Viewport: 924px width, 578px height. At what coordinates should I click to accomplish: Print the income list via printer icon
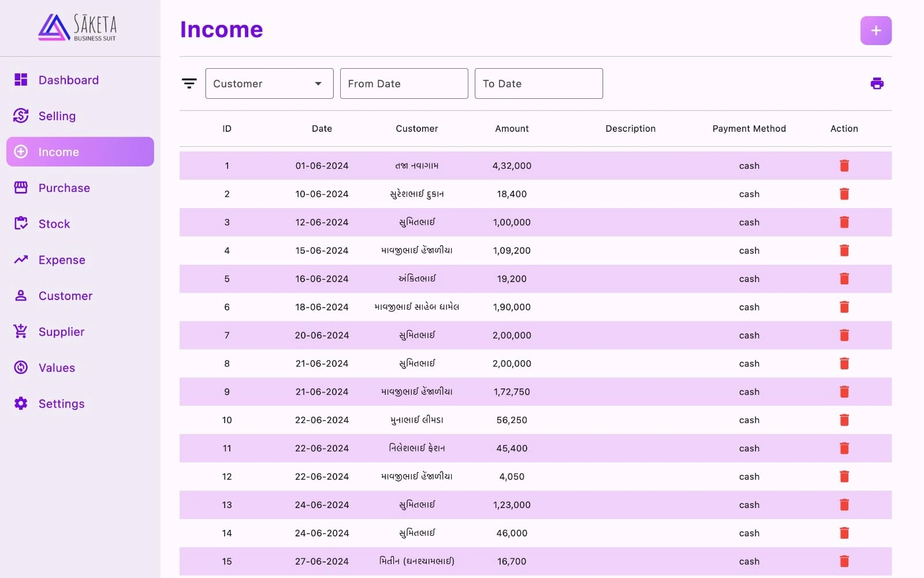pyautogui.click(x=877, y=83)
